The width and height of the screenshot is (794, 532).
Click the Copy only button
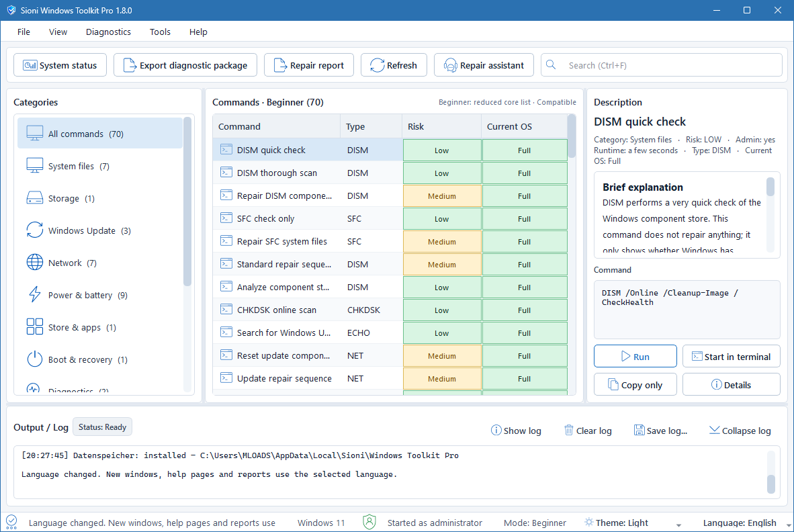pos(635,385)
